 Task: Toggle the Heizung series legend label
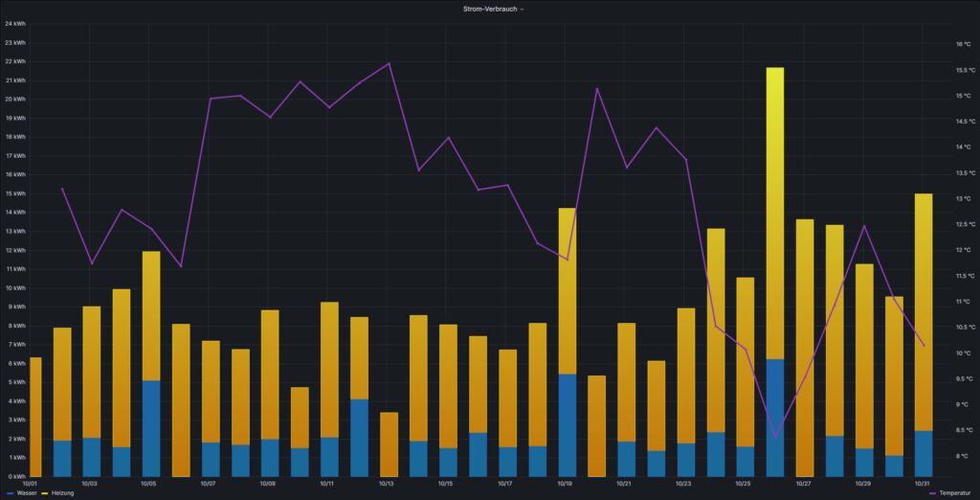(x=62, y=492)
